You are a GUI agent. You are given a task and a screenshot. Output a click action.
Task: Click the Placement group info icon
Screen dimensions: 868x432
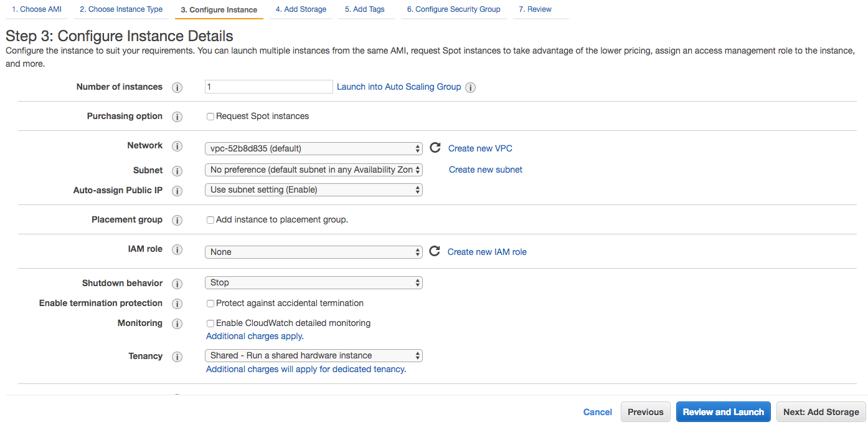tap(177, 220)
